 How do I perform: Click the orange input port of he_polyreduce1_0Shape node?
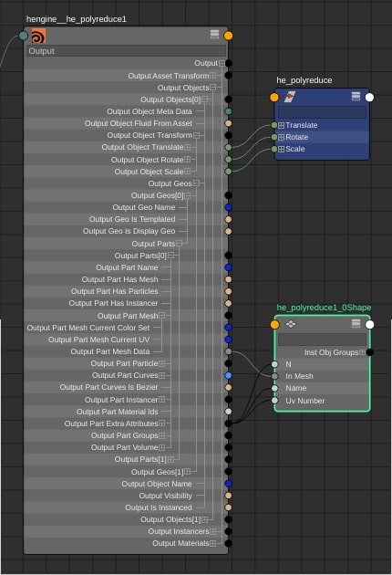point(274,324)
